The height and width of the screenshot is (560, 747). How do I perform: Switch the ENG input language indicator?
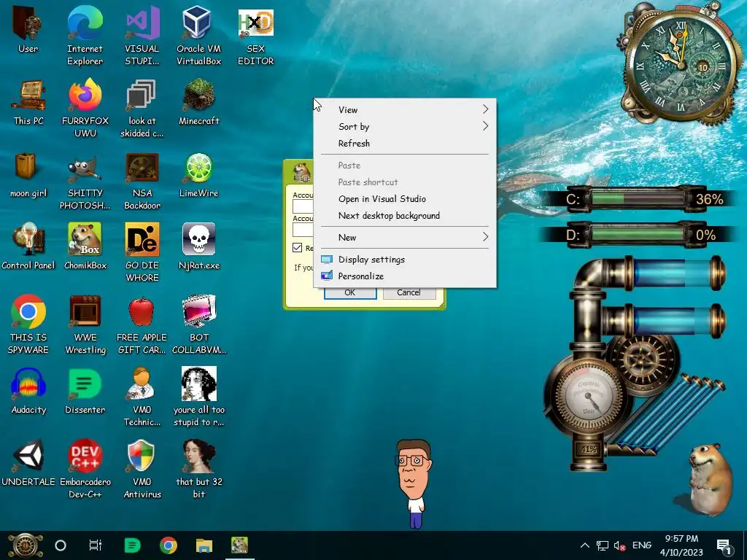click(x=642, y=545)
